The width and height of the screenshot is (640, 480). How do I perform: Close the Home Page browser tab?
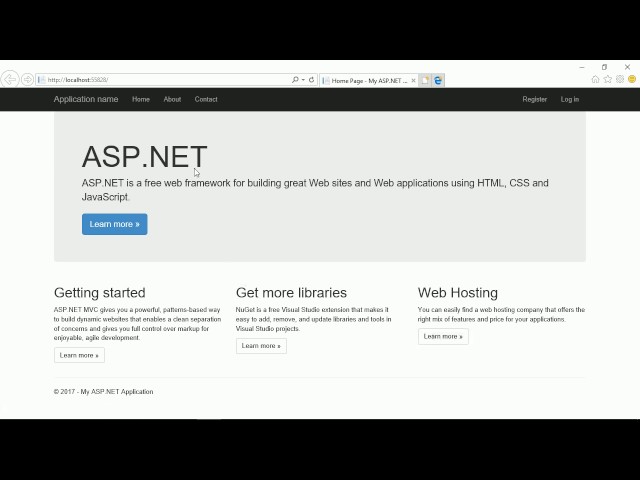(413, 80)
